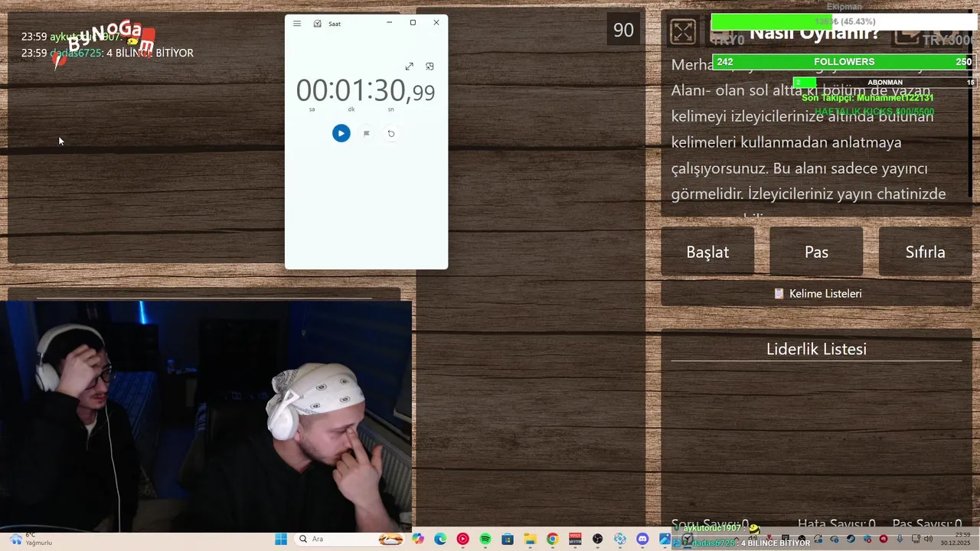Click the dadas6725 chat message at top
This screenshot has width=980, height=551.
pyautogui.click(x=107, y=53)
